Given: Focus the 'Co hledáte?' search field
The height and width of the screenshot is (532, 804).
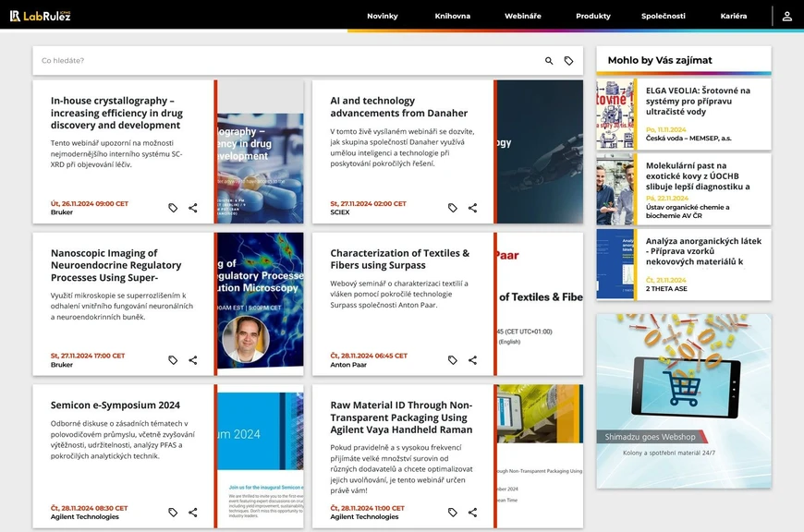Looking at the screenshot, I should click(x=287, y=60).
